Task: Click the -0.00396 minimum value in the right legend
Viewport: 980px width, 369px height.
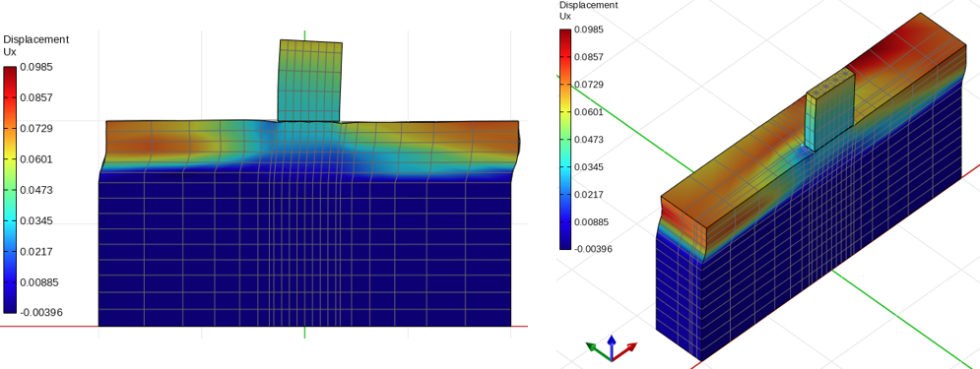Action: 594,249
